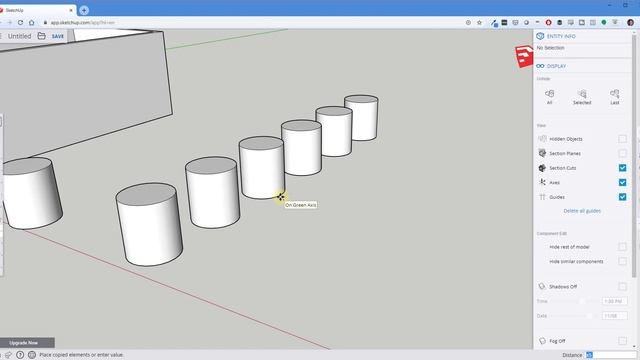Close the SketchUp browser tab
The height and width of the screenshot is (360, 640).
(x=71, y=10)
